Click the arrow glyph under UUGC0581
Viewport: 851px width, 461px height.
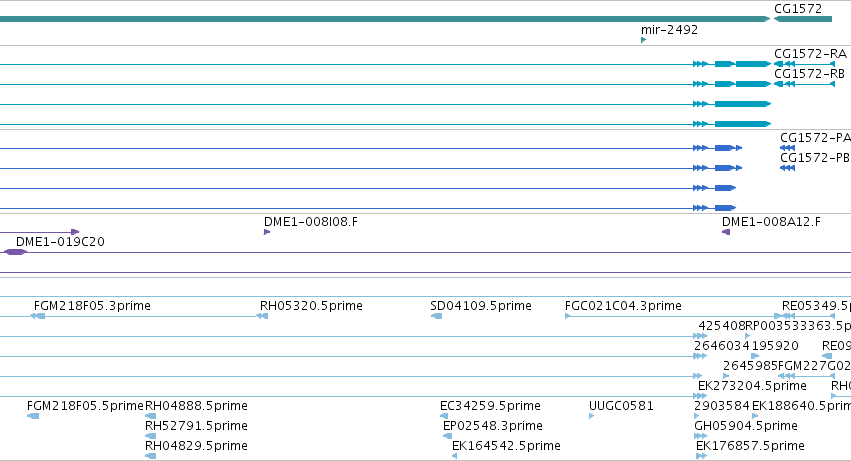click(x=592, y=416)
